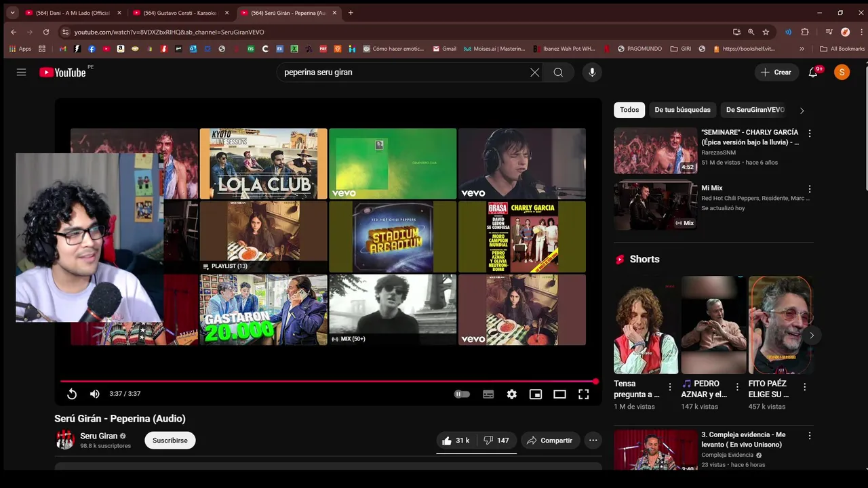Toggle subtitles on the player
The width and height of the screenshot is (868, 488).
pyautogui.click(x=488, y=394)
